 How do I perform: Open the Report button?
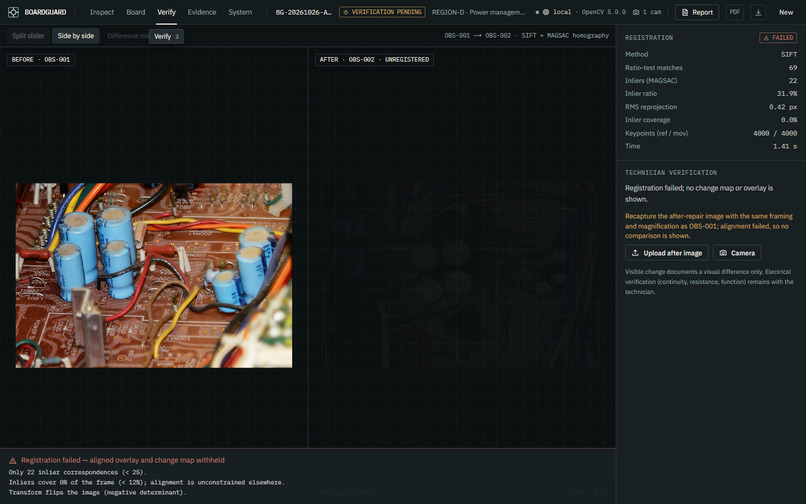click(697, 12)
